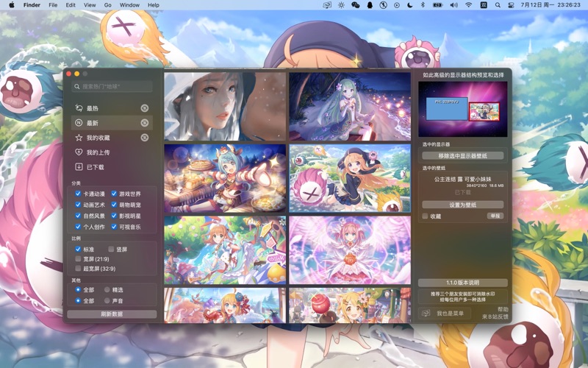Click the 双 input method icon

484,5
